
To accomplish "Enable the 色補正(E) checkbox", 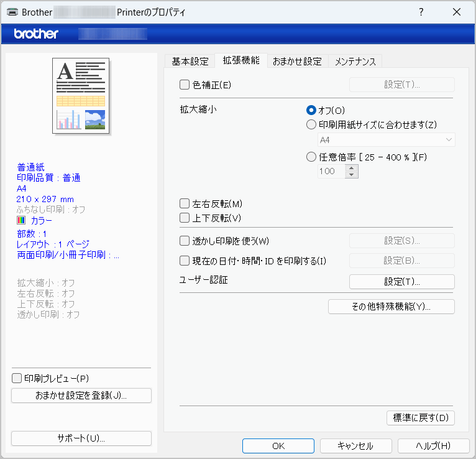I will 185,85.
